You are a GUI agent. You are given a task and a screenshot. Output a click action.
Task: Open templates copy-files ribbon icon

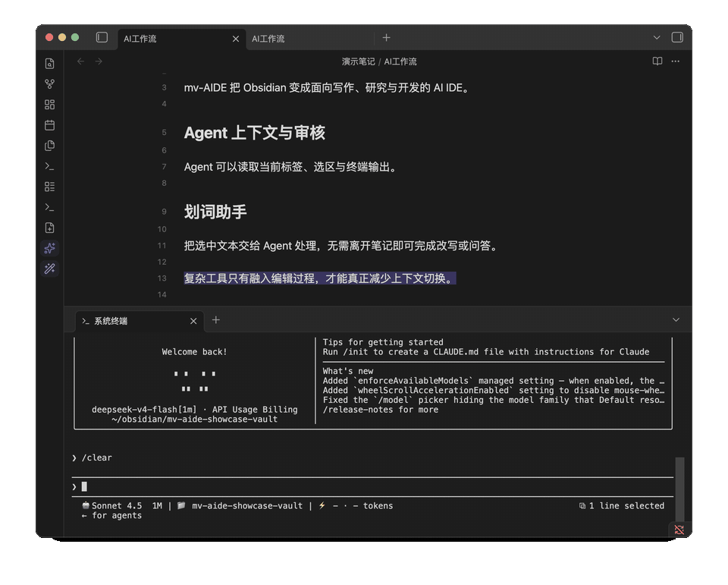[50, 146]
